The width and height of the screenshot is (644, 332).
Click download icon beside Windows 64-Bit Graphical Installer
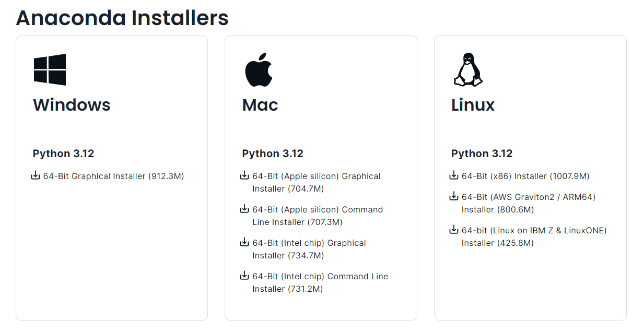36,176
